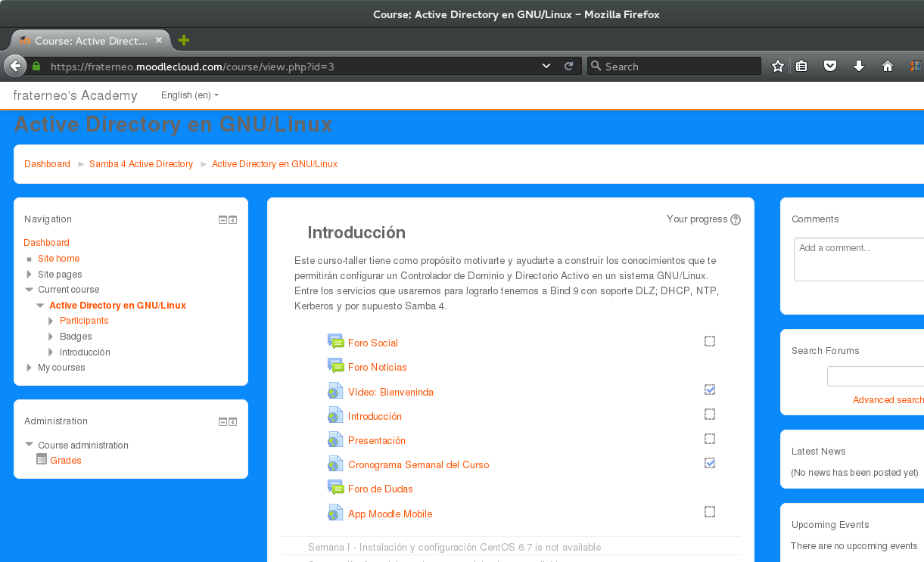This screenshot has height=562, width=924.
Task: Dock the Navigation block
Action: click(233, 219)
